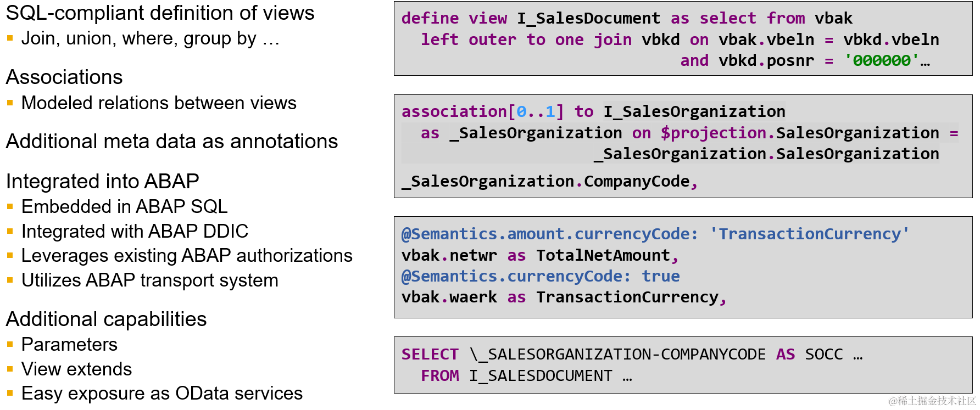Click the orange bullet beside "Modeled relations between views"
Viewport: 980px width, 410px height.
click(10, 103)
